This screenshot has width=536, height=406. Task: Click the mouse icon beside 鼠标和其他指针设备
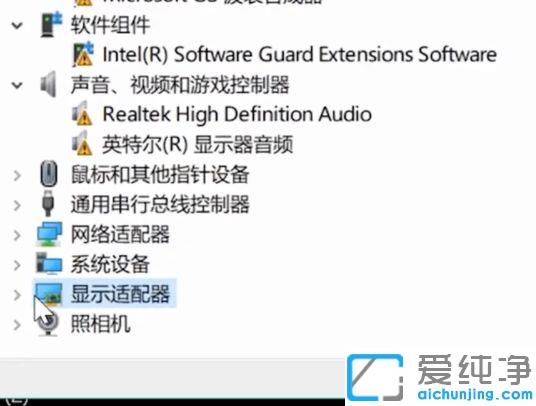(49, 174)
